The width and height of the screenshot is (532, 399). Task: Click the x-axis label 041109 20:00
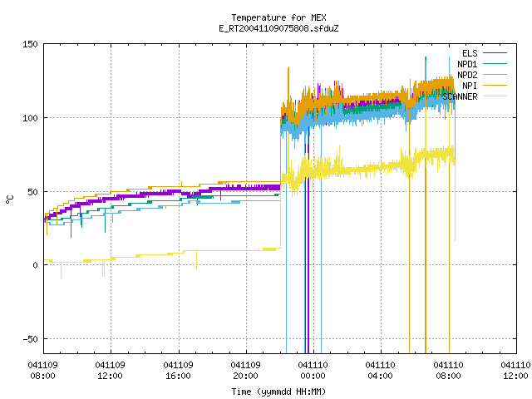[245, 371]
